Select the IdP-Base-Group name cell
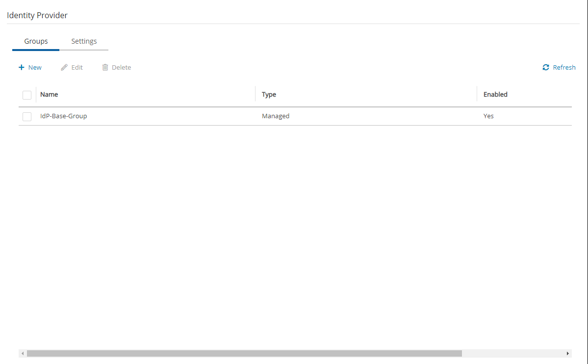The width and height of the screenshot is (588, 364). (x=64, y=116)
